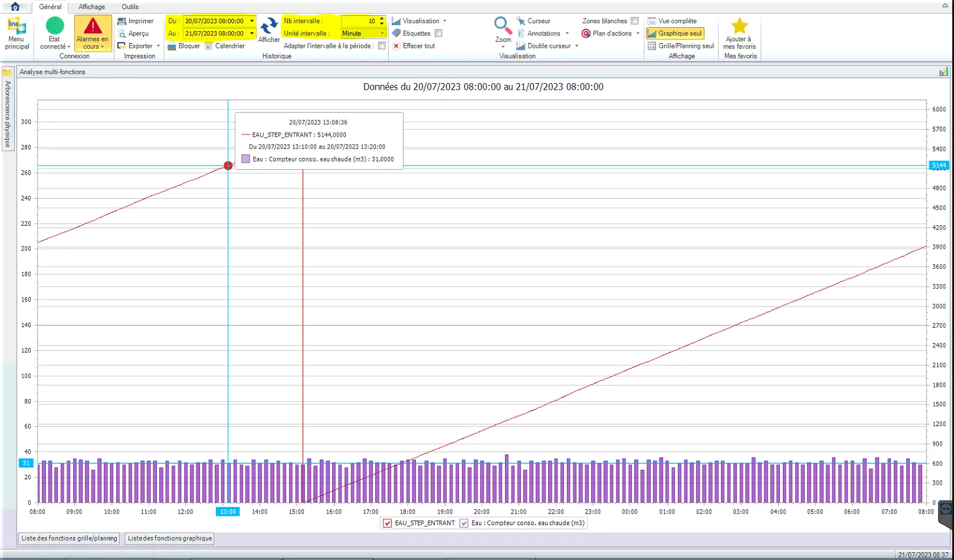
Task: Click the Effacer tout red cross
Action: pyautogui.click(x=396, y=46)
